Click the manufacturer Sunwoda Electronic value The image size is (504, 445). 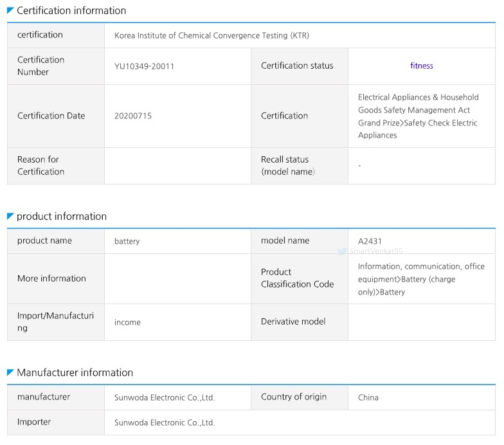(165, 397)
